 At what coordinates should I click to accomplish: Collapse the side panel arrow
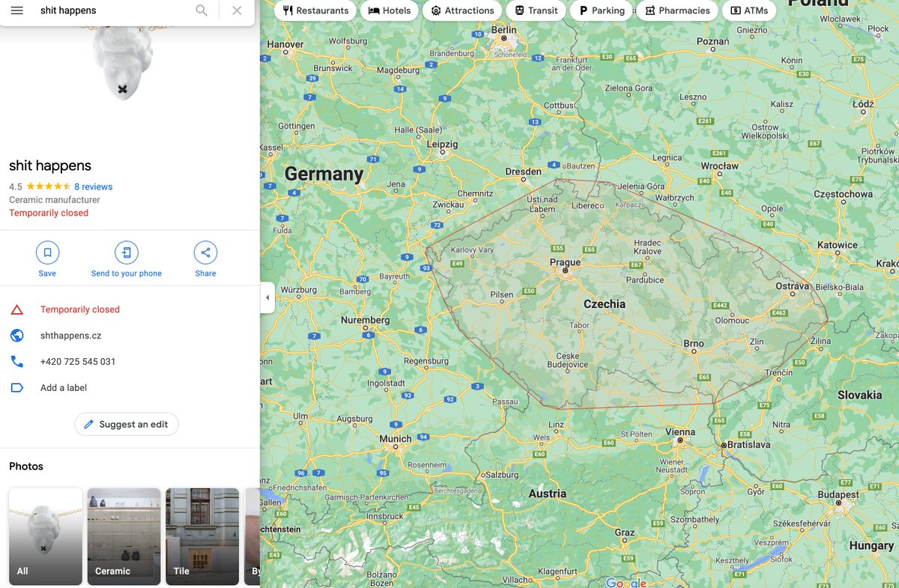tap(267, 297)
